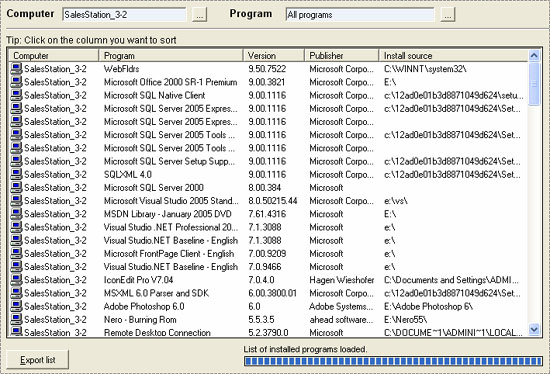The width and height of the screenshot is (550, 374).
Task: Select Microsoft SQL Native Client entry
Action: [x=155, y=95]
